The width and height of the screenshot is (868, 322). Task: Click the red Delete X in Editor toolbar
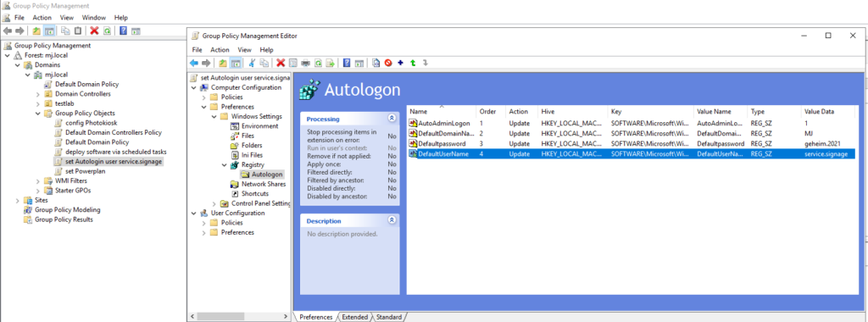click(x=281, y=63)
